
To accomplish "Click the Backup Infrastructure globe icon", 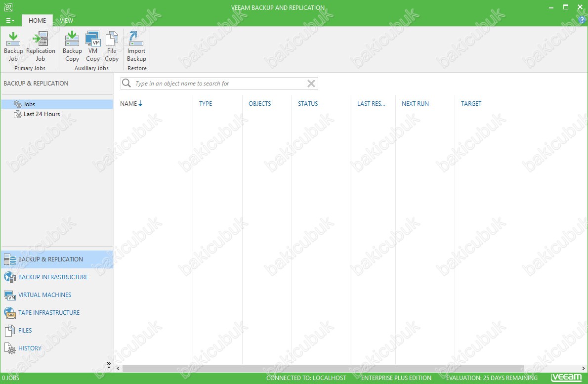I will tap(10, 277).
